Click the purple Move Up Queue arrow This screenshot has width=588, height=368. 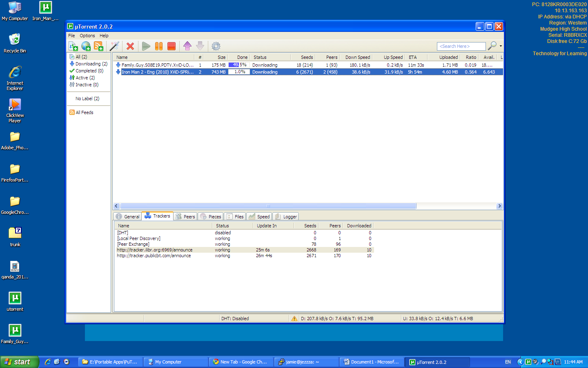pos(187,46)
